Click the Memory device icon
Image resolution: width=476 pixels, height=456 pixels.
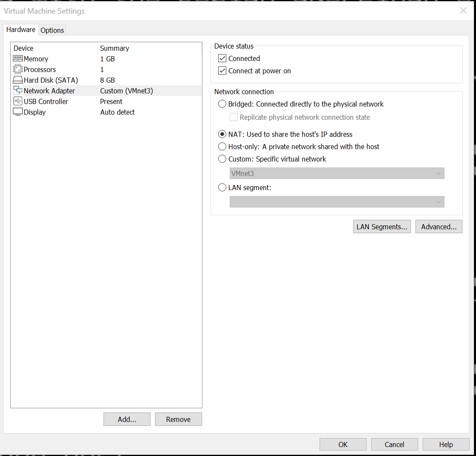click(x=18, y=59)
